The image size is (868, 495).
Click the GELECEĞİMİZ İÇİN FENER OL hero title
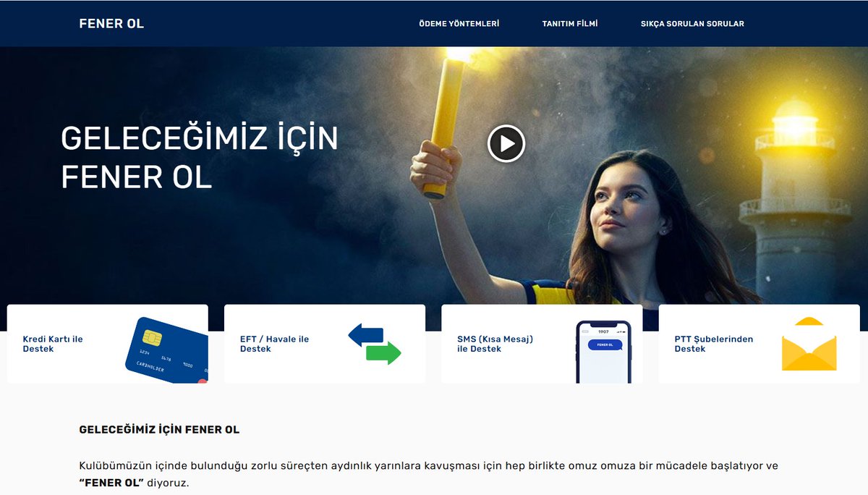(x=200, y=158)
